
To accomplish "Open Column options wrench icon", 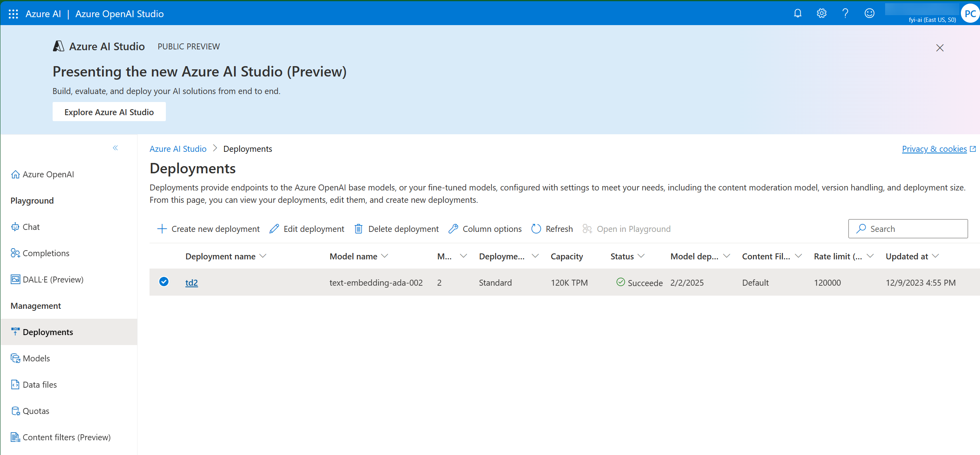I will click(x=453, y=229).
